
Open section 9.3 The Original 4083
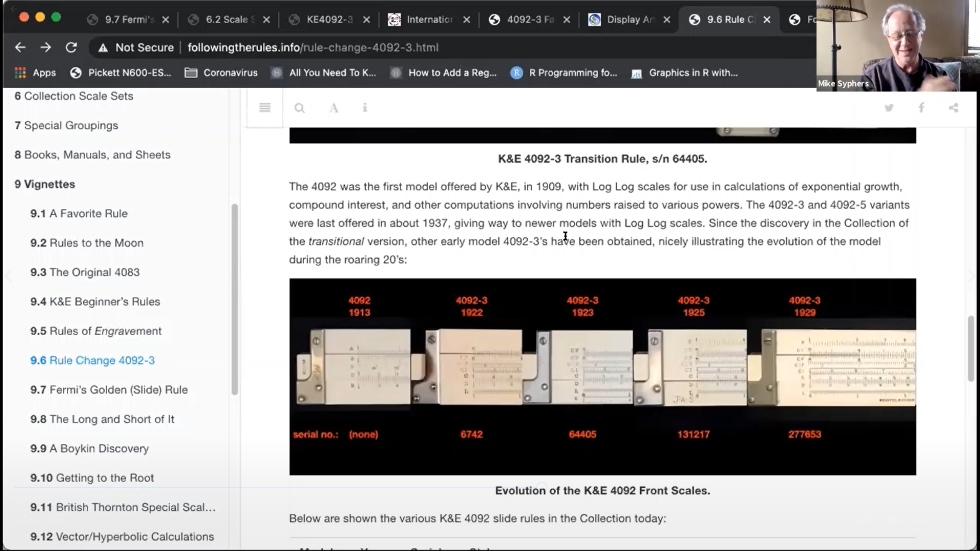coord(85,272)
